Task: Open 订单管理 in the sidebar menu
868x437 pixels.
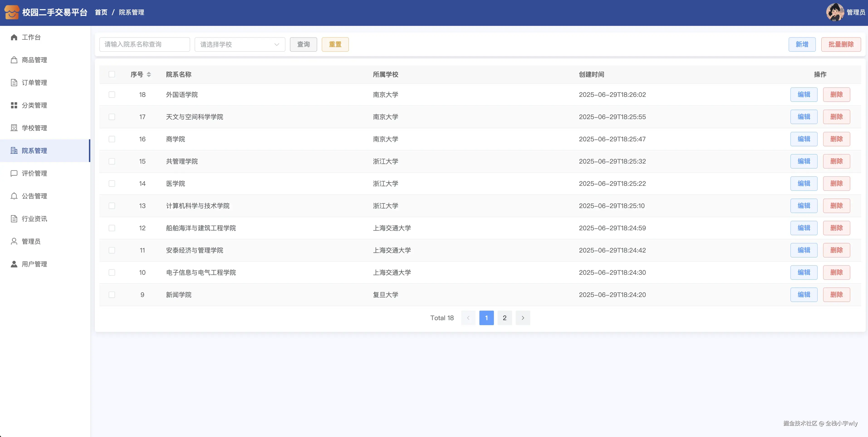Action: [x=34, y=83]
